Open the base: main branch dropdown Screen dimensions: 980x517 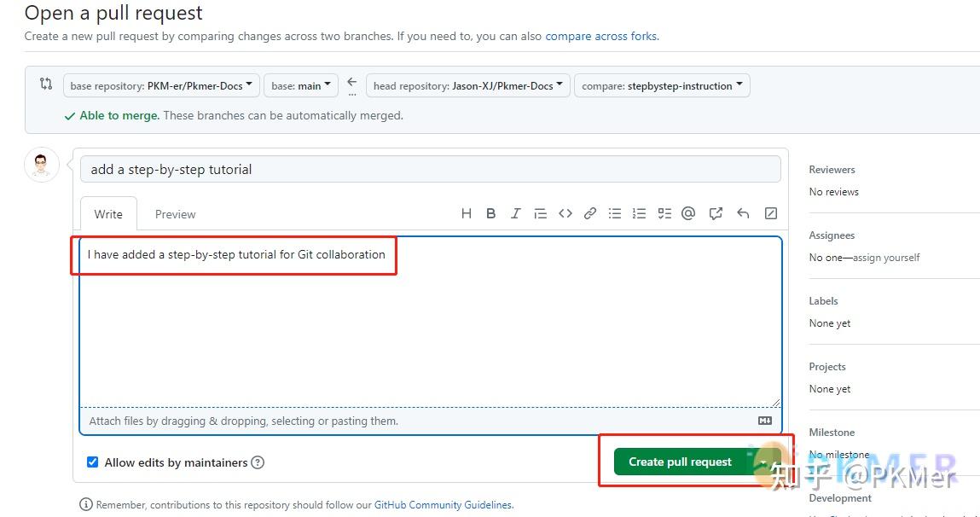[x=300, y=85]
